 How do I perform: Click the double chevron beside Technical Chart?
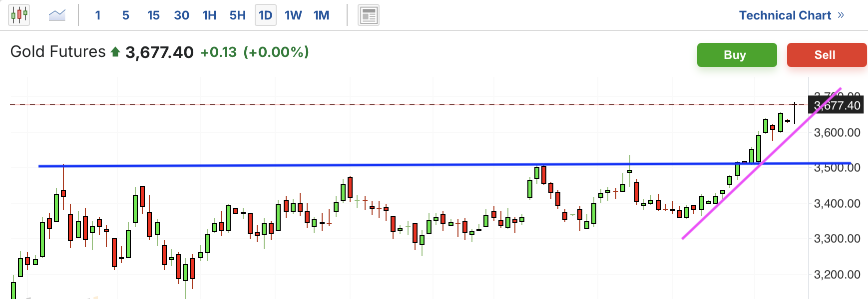tap(841, 15)
